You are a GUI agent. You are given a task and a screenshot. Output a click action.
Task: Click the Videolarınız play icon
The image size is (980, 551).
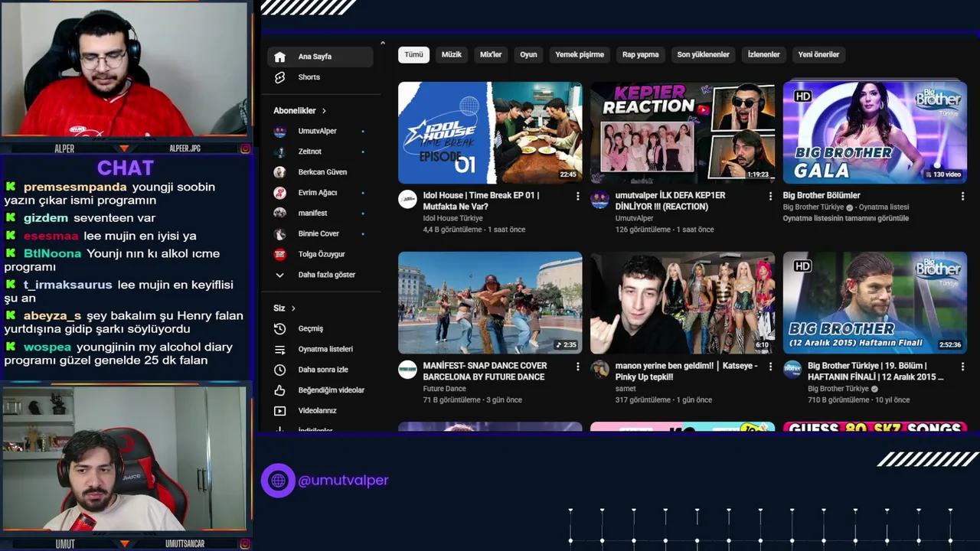point(279,411)
